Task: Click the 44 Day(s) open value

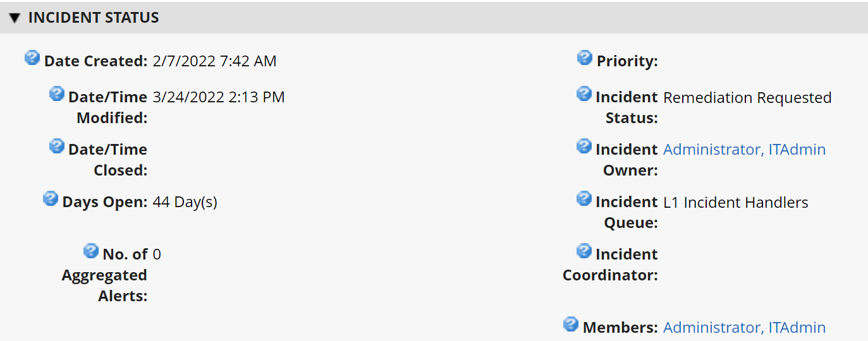Action: tap(185, 202)
